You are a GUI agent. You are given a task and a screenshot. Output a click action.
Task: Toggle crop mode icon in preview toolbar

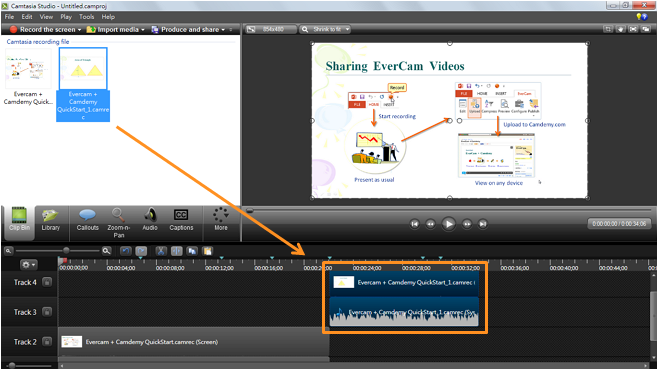click(608, 29)
